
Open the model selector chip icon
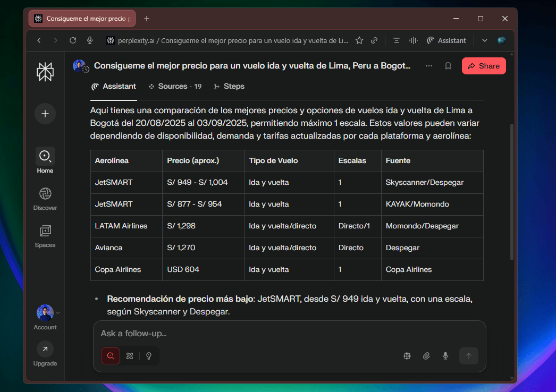tap(407, 356)
